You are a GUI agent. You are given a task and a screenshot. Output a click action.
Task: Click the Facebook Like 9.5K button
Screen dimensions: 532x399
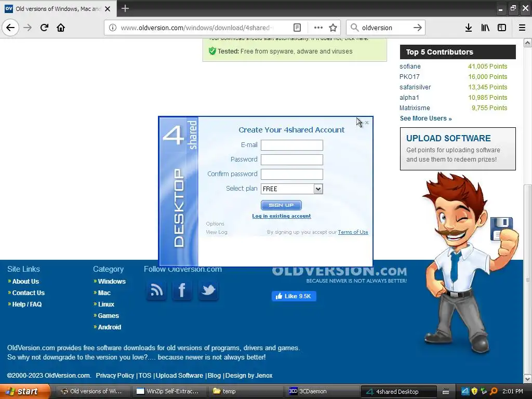294,296
